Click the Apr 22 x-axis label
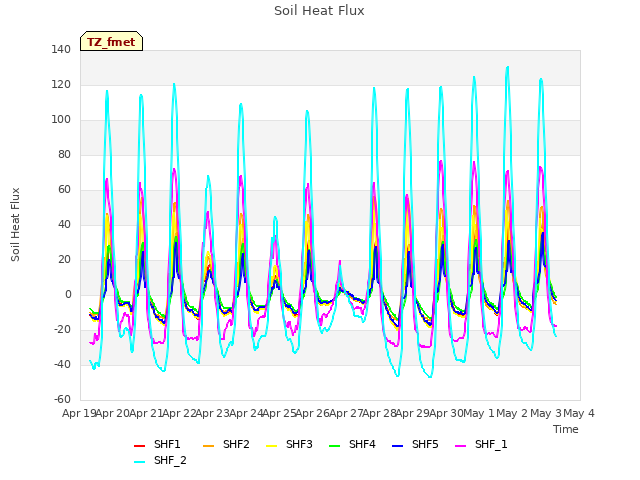The height and width of the screenshot is (480, 640). (180, 413)
